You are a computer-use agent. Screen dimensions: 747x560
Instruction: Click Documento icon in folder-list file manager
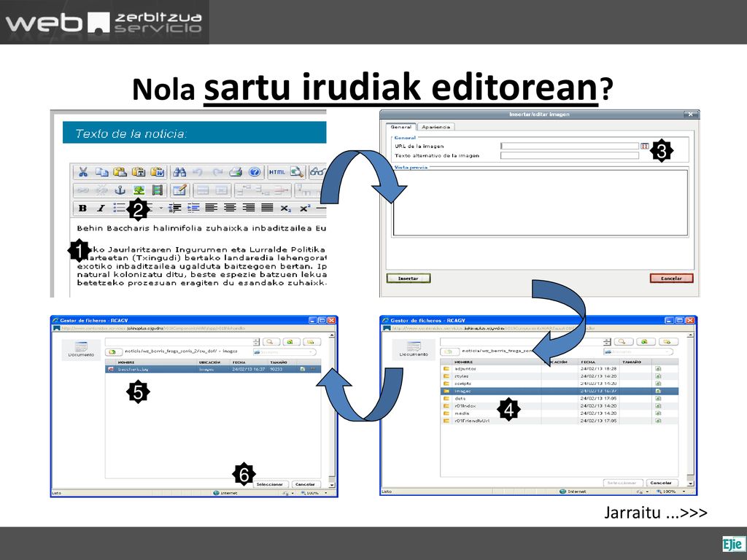click(414, 349)
